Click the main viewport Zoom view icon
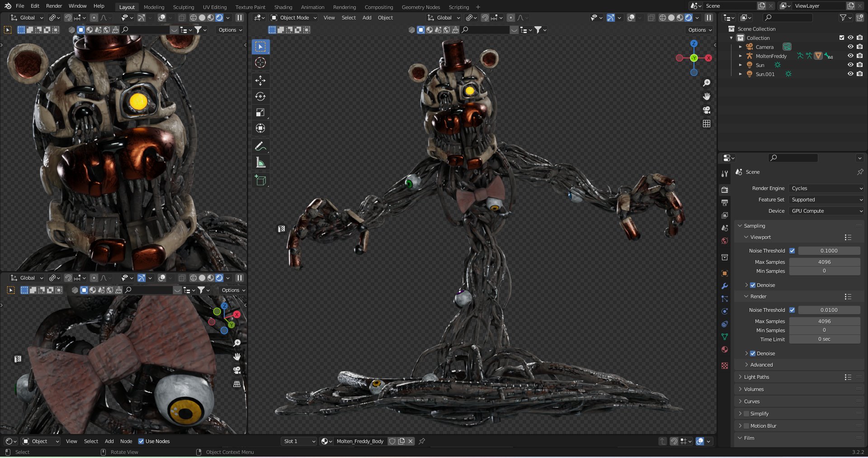The image size is (868, 458). (707, 83)
